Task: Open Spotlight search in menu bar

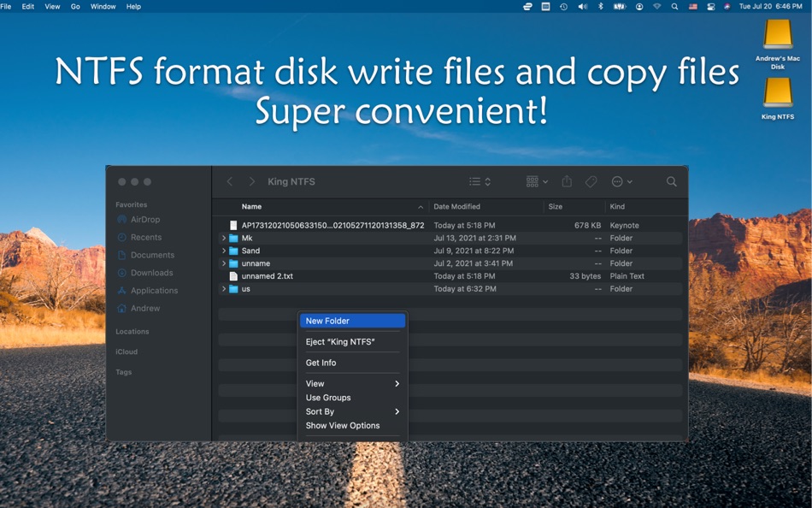Action: point(674,7)
